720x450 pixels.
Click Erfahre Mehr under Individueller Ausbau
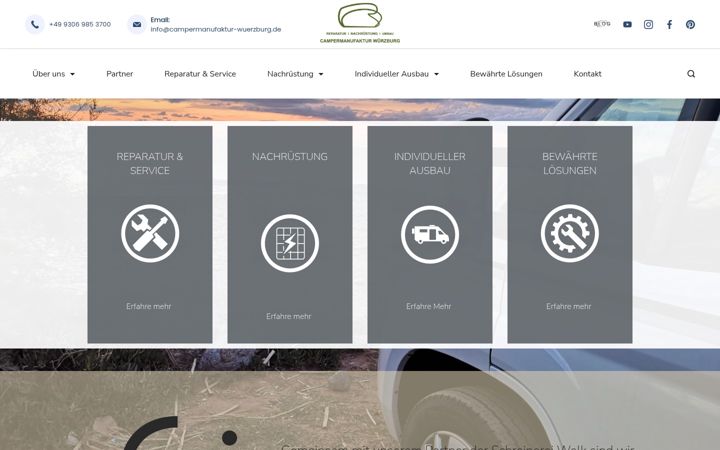[x=429, y=306]
